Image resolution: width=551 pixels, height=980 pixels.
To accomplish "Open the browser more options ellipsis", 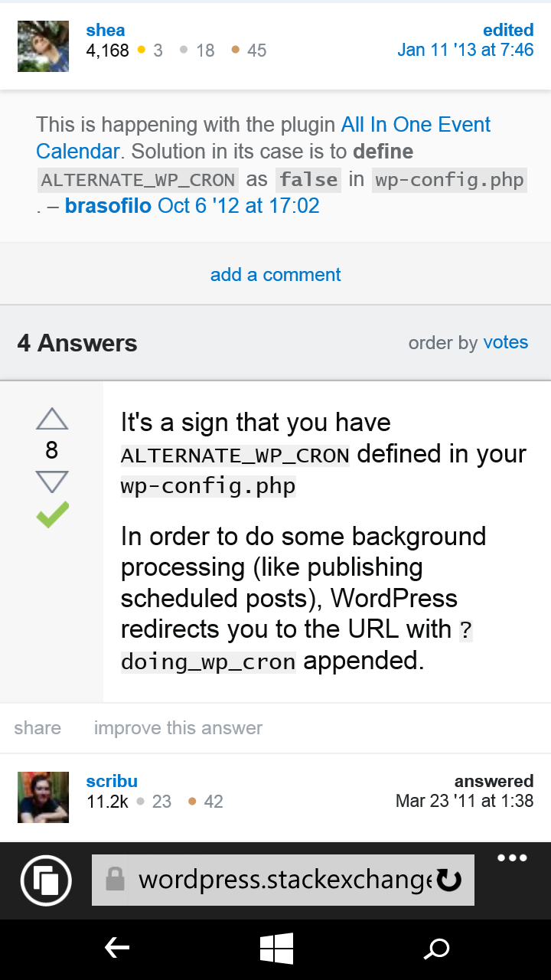I will pos(512,858).
